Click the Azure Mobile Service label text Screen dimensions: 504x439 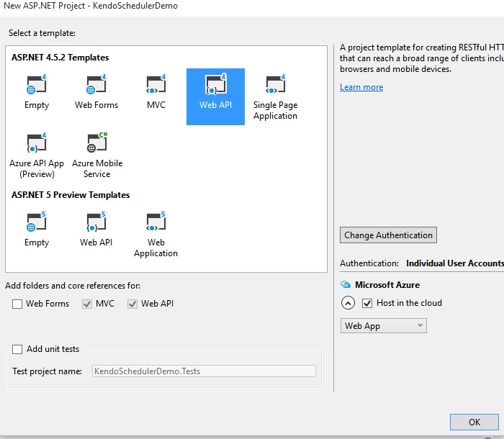[97, 168]
